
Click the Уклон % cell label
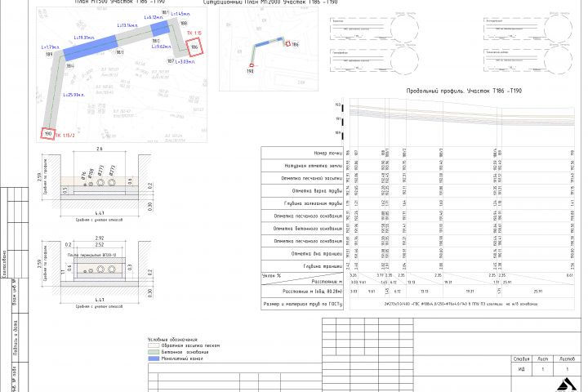pos(271,276)
